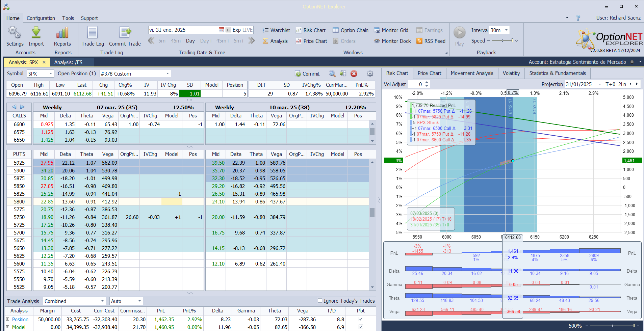Viewport: 644px width, 331px height.
Task: Open the Option Chain window
Action: pyautogui.click(x=351, y=30)
